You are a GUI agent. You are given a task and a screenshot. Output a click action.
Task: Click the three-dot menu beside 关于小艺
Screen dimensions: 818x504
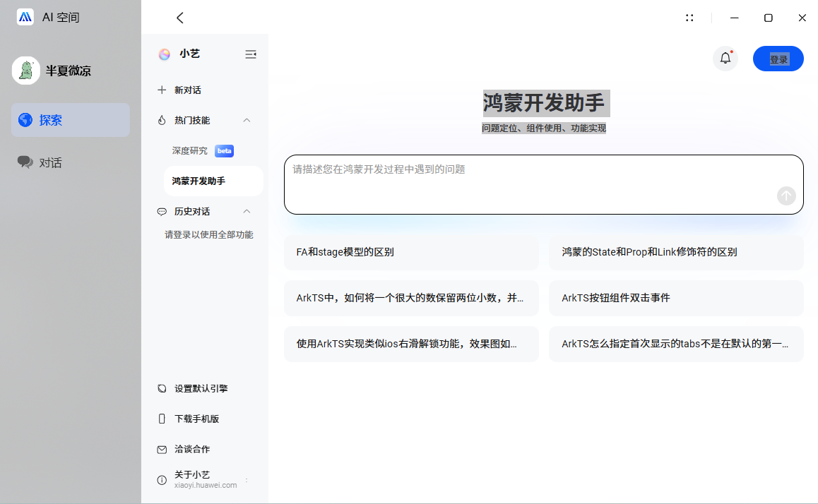pyautogui.click(x=247, y=481)
